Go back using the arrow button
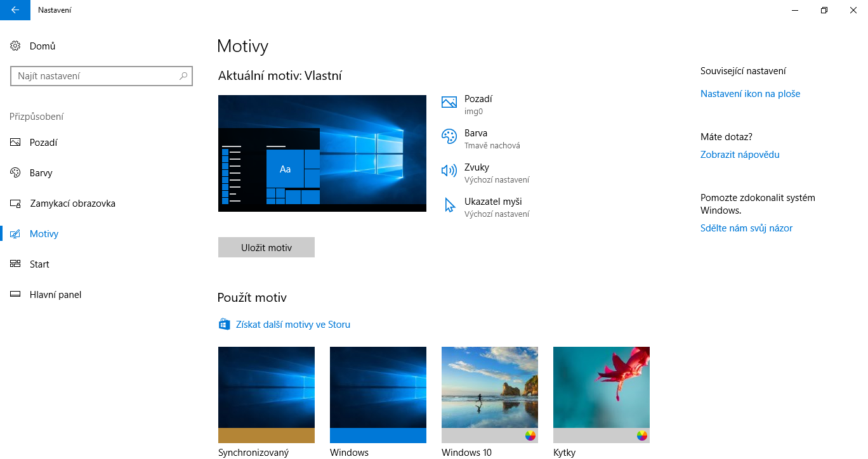 tap(15, 10)
